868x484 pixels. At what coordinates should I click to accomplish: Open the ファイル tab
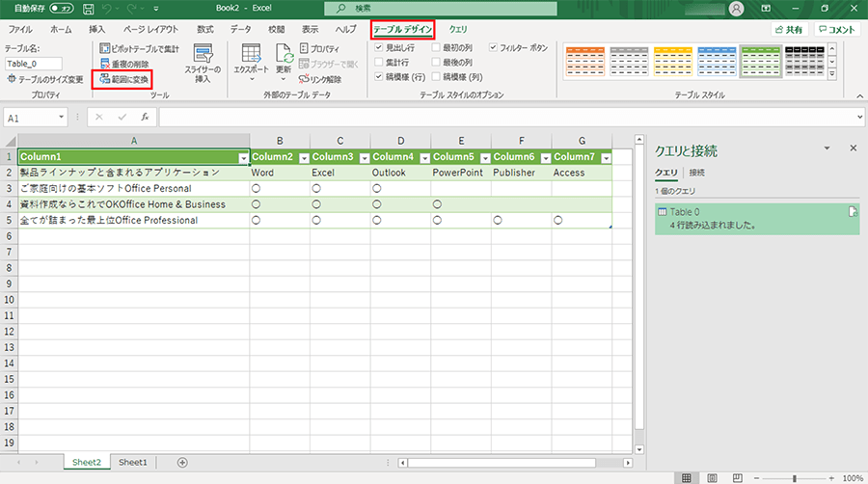coord(20,29)
